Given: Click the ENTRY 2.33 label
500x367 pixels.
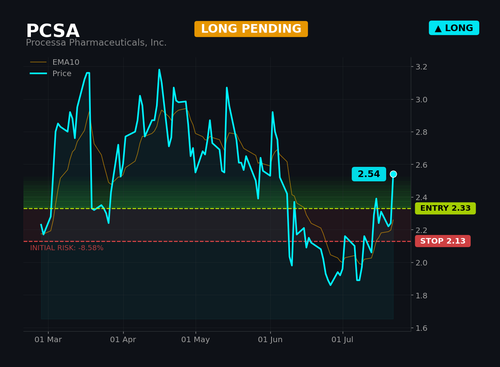Looking at the screenshot, I should tap(445, 208).
